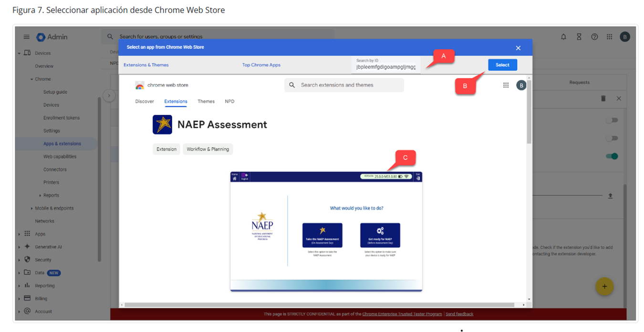Image resolution: width=644 pixels, height=332 pixels.
Task: Toggle the middle disabled switch
Action: click(x=612, y=138)
